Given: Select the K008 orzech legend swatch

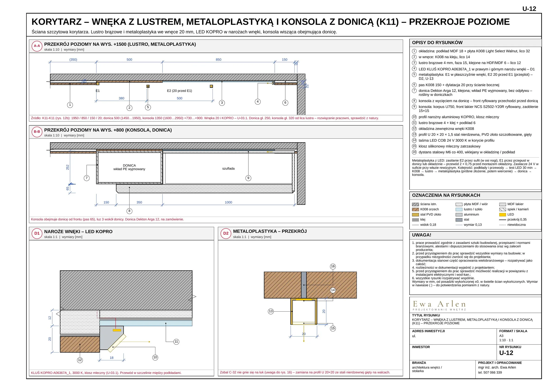Looking at the screenshot, I should 415,210.
